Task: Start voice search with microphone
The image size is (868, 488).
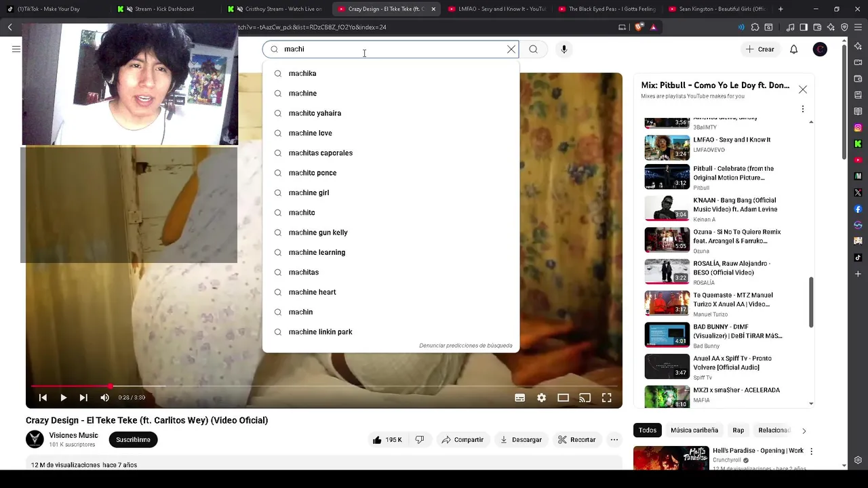Action: point(564,49)
